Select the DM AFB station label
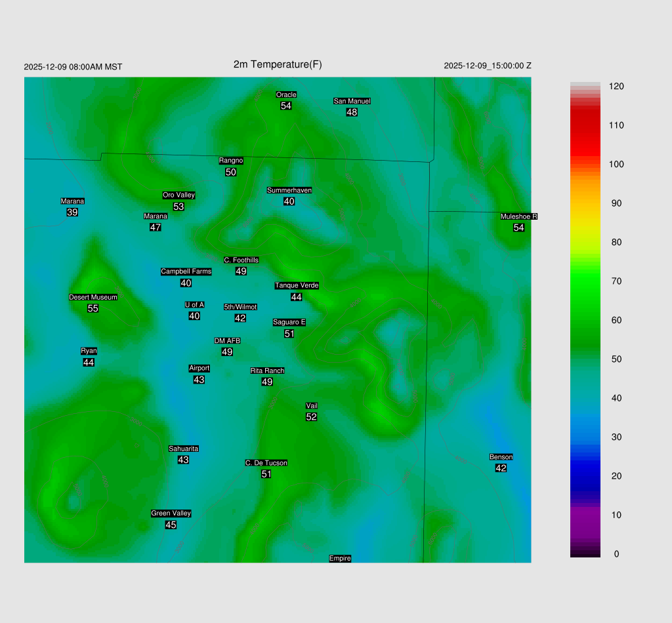Screen dimensions: 672x623 click(x=227, y=341)
